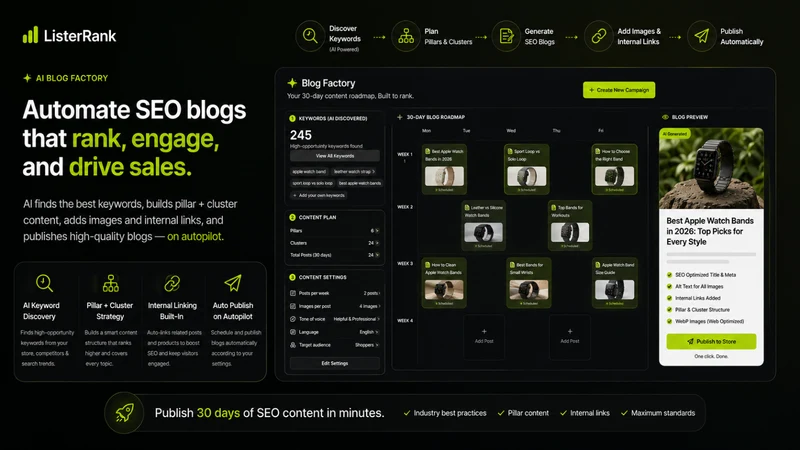800x450 pixels.
Task: Open the Sport Loop vs Solo Loop post thumbnail
Action: click(x=527, y=177)
